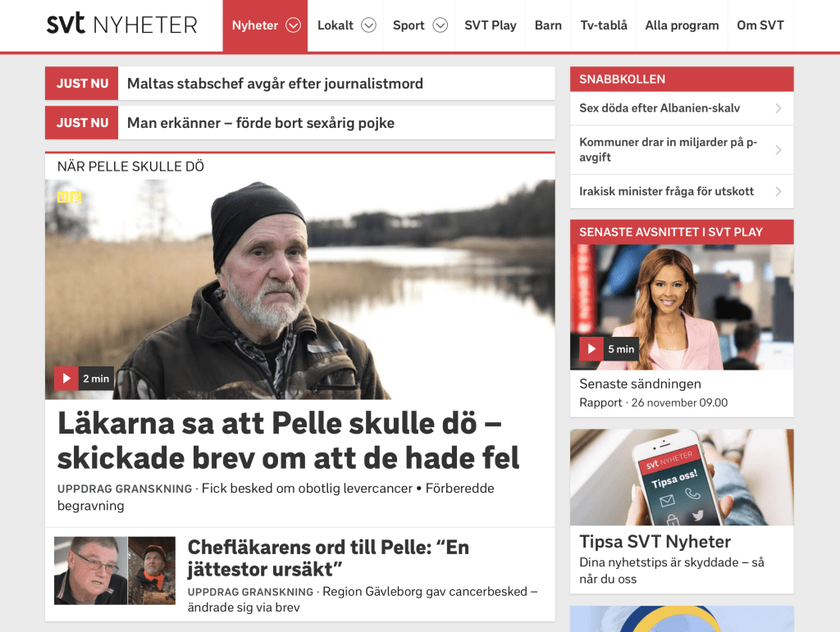The width and height of the screenshot is (840, 632).
Task: Click the arrow by Irakisk minister fråga
Action: click(778, 192)
